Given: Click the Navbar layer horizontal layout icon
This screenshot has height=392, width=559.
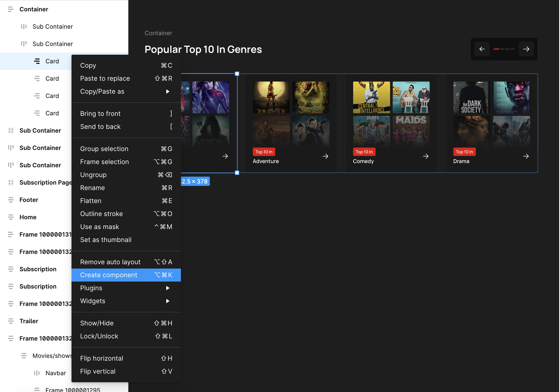Looking at the screenshot, I should pos(37,373).
